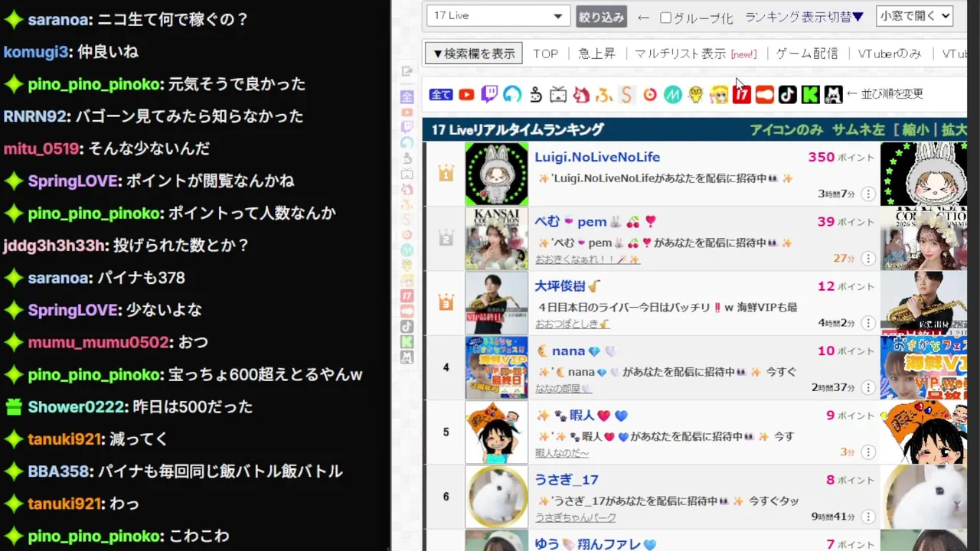Click the サムネ左 layout link
This screenshot has width=980, height=551.
tap(858, 129)
